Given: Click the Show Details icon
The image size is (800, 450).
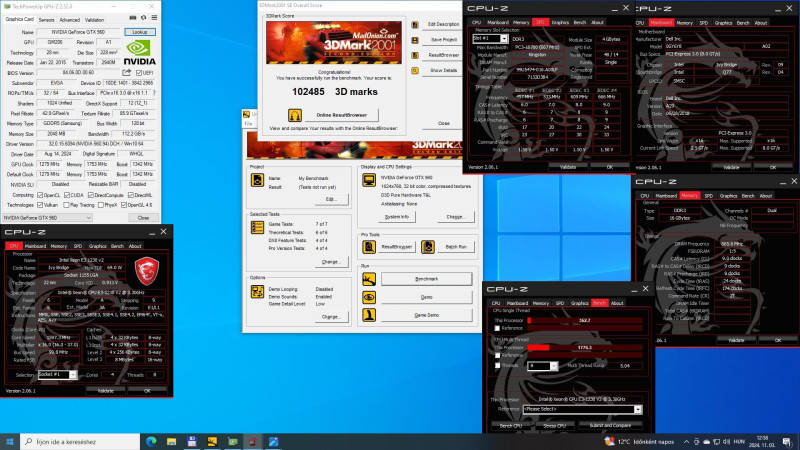Looking at the screenshot, I should pos(415,70).
